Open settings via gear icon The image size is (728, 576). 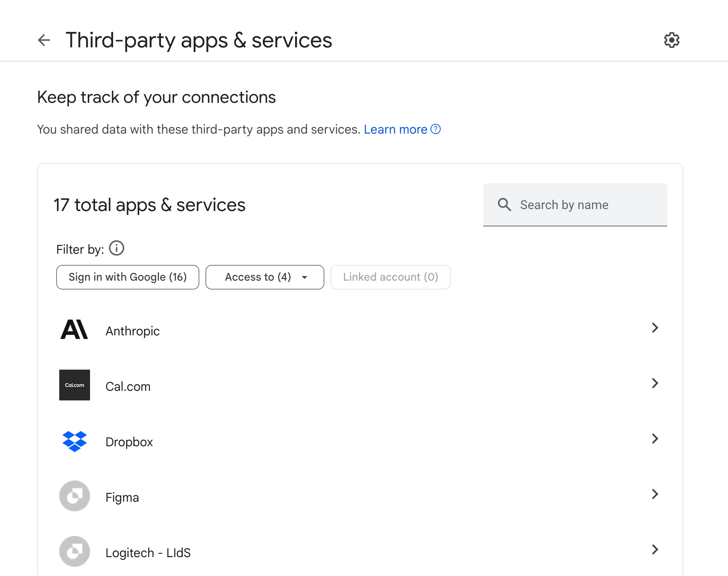(671, 40)
